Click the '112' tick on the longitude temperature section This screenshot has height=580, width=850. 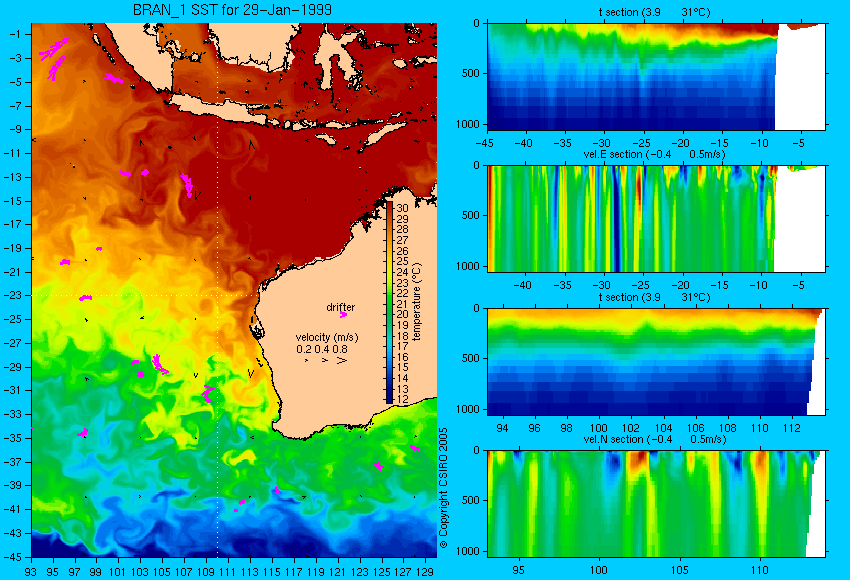tap(792, 428)
